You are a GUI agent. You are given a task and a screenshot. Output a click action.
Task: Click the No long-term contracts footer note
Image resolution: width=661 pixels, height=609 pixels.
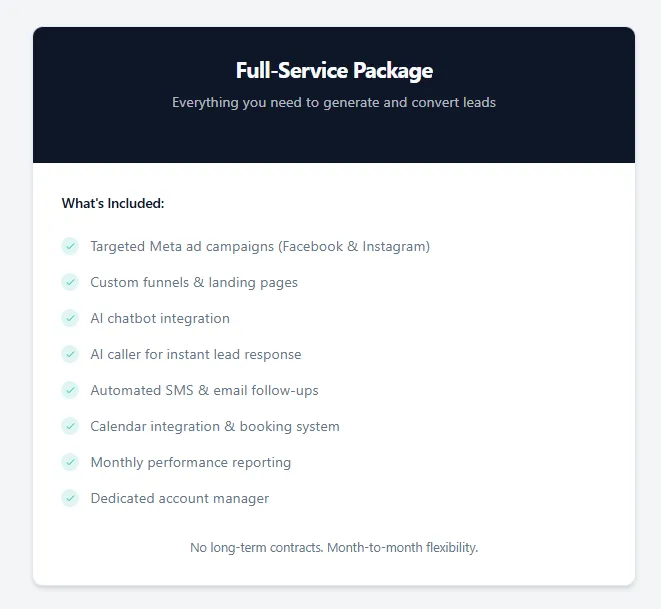point(334,547)
